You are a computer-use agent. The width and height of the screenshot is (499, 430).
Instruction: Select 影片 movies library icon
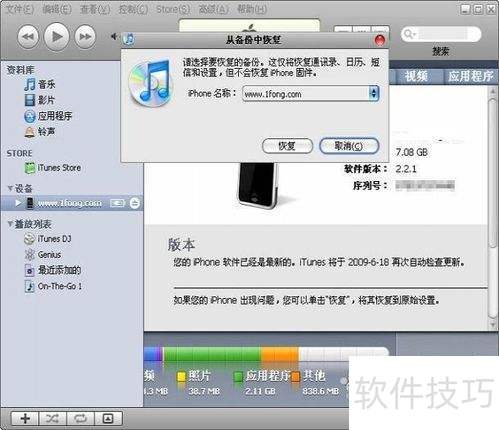[30, 100]
